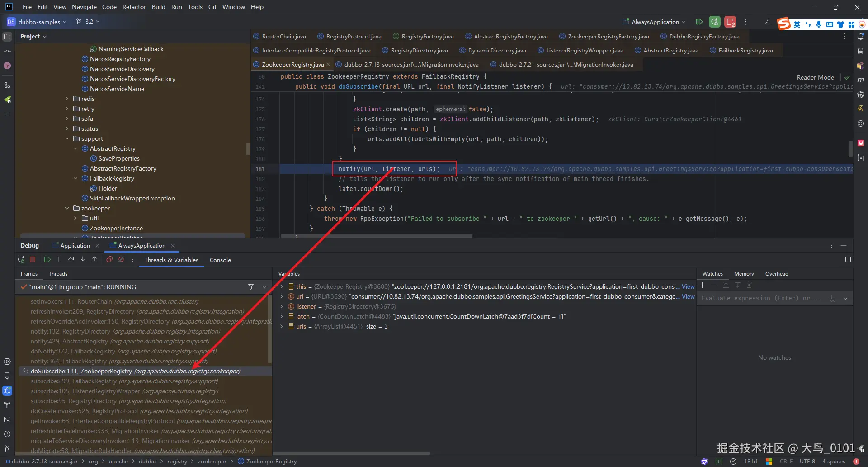This screenshot has height=467, width=868.
Task: Close the ZookeeperRegistry.java tab
Action: tap(328, 64)
